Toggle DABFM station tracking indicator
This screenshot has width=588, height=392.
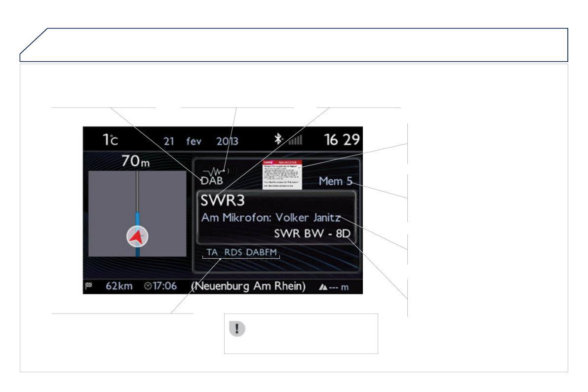[x=262, y=252]
